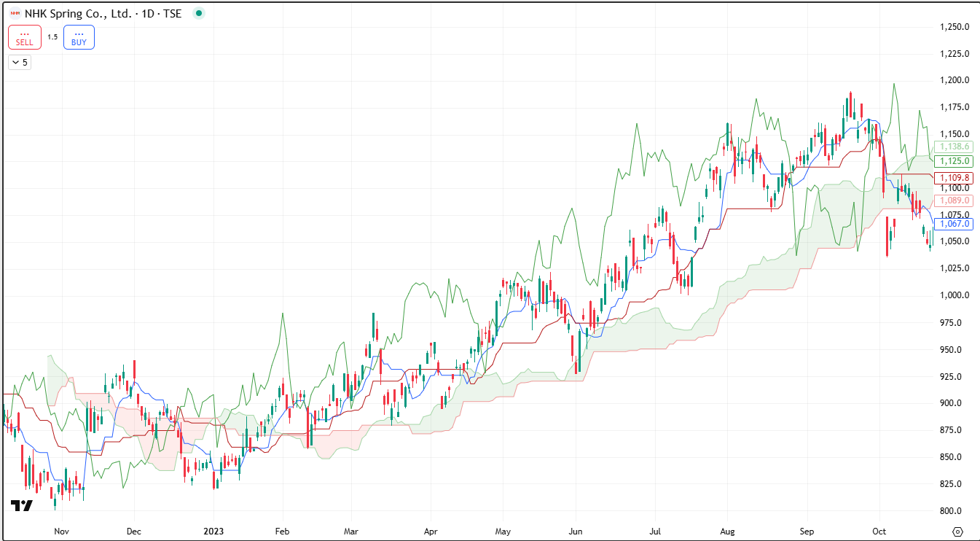This screenshot has height=541, width=980.
Task: Click the 1,250.0 price axis value
Action: tap(954, 27)
